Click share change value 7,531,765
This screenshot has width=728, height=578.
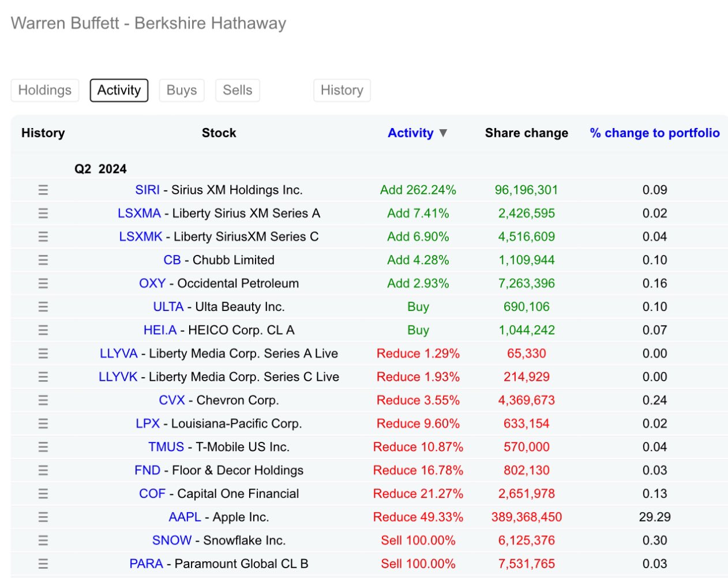coord(527,564)
